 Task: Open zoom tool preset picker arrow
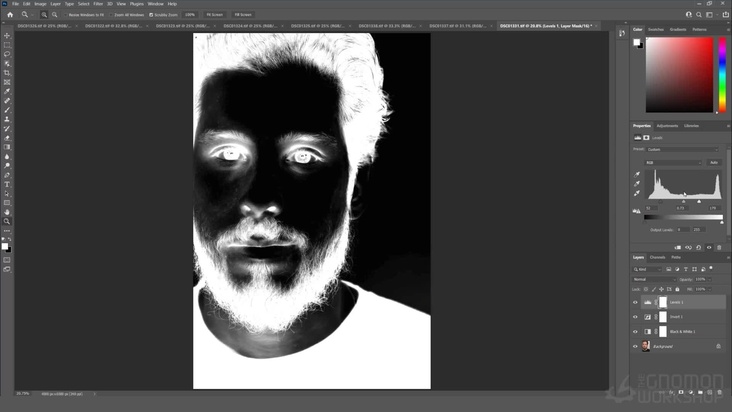click(32, 15)
